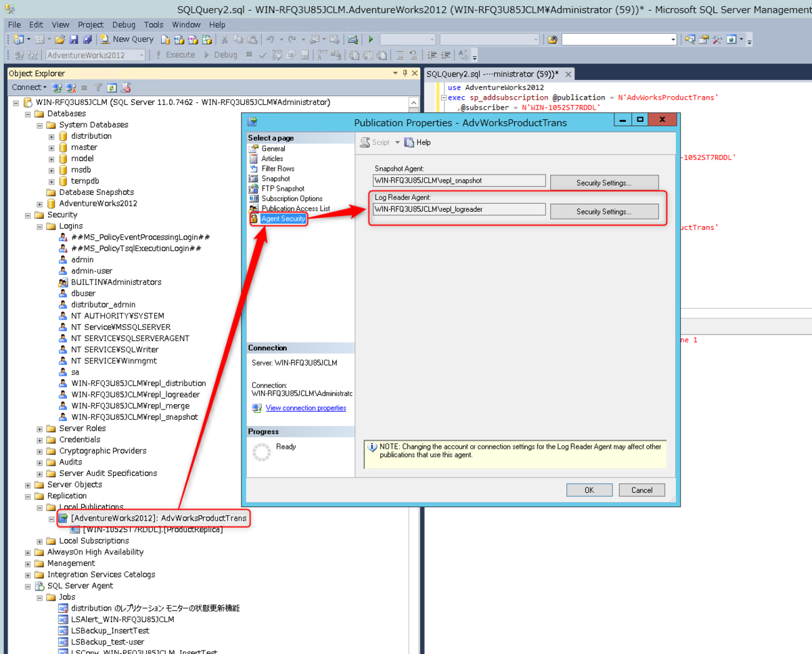This screenshot has width=812, height=654.
Task: Click the Log Reader Agent account field
Action: click(459, 209)
